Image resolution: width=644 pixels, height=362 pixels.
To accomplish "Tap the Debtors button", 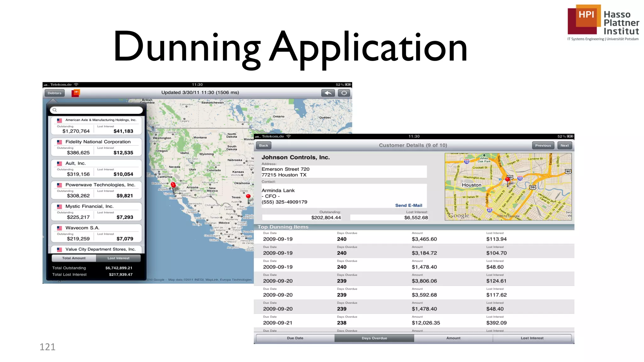I will click(54, 93).
